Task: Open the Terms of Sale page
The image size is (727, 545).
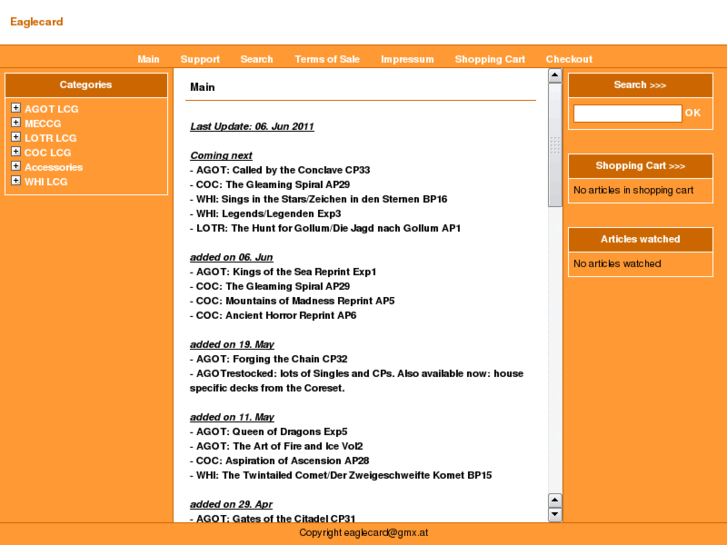Action: coord(327,59)
